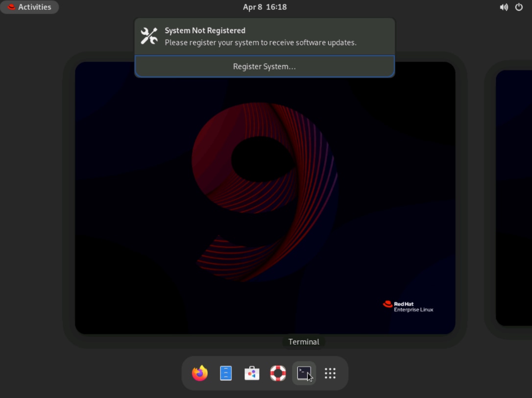Click the red hat logo in Activities
The image size is (532, 398).
11,7
